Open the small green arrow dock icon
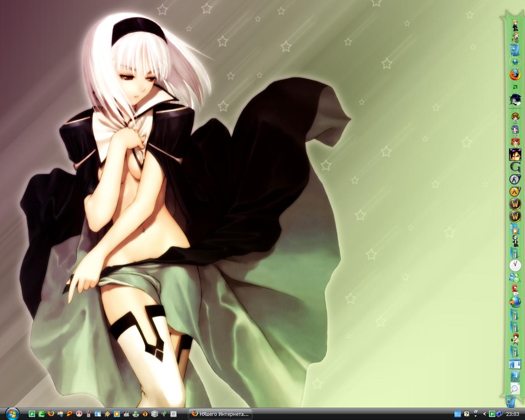The image size is (525, 420). click(x=515, y=87)
